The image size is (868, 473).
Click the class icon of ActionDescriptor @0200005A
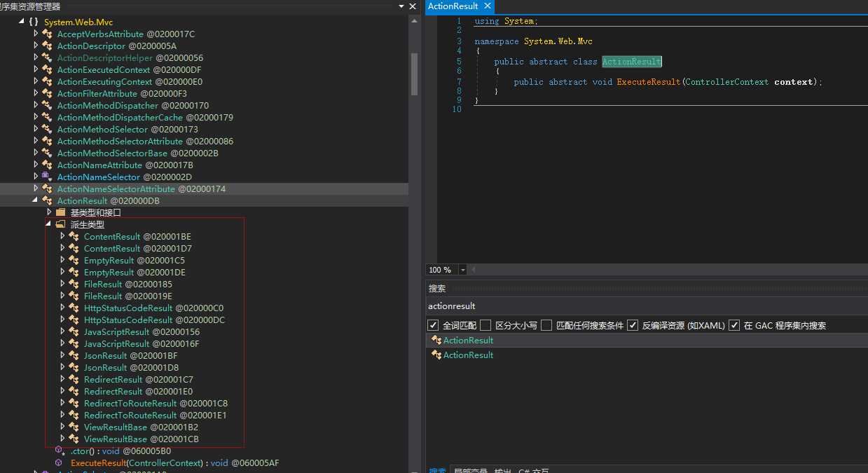pyautogui.click(x=47, y=46)
